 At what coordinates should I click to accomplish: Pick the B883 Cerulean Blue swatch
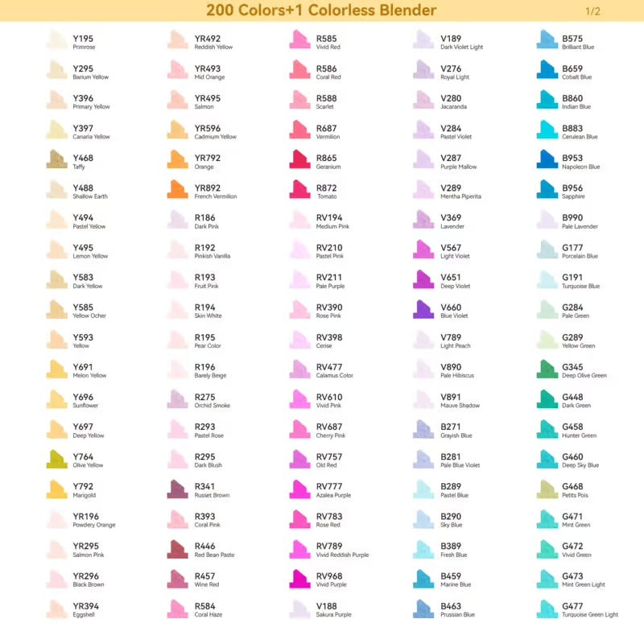pyautogui.click(x=547, y=130)
